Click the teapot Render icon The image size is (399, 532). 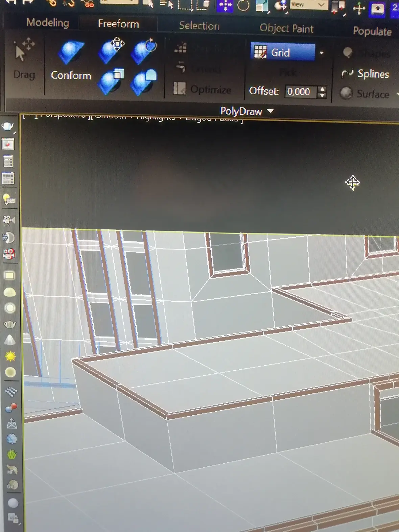pyautogui.click(x=8, y=126)
